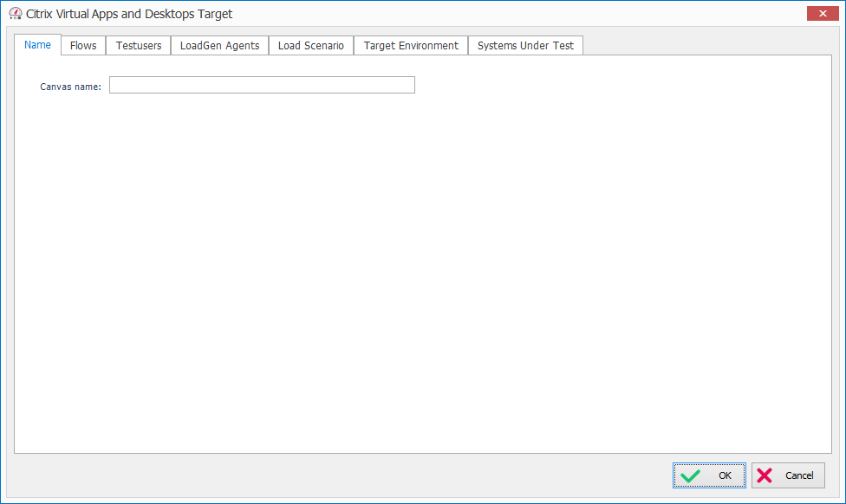The height and width of the screenshot is (504, 846).
Task: Click the Citrix app icon in title bar
Action: point(15,14)
